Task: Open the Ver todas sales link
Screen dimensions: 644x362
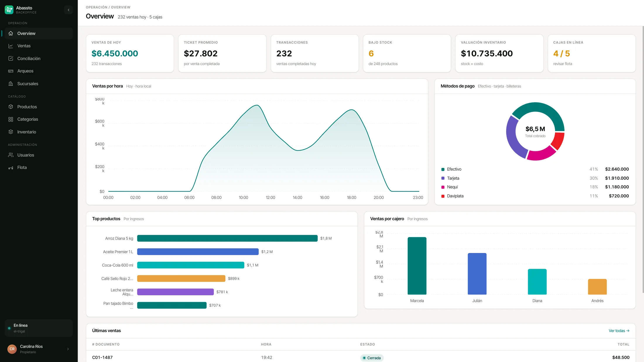Action: coord(619,331)
